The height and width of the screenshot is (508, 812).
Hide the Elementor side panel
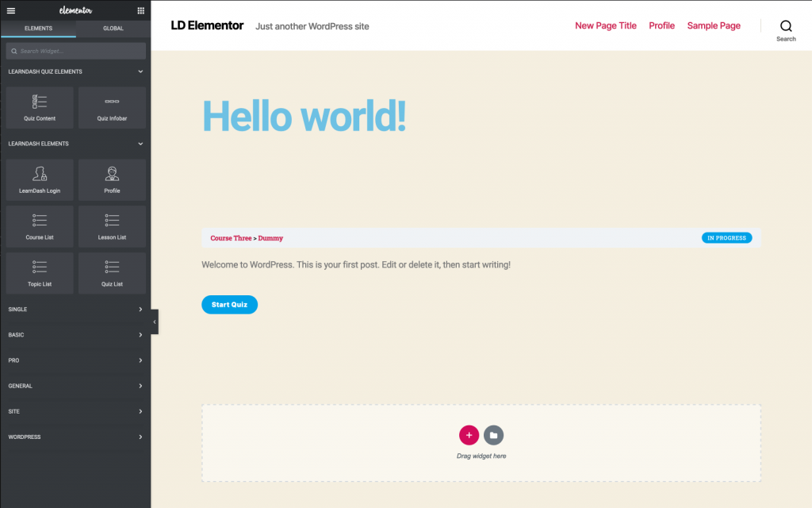point(155,321)
